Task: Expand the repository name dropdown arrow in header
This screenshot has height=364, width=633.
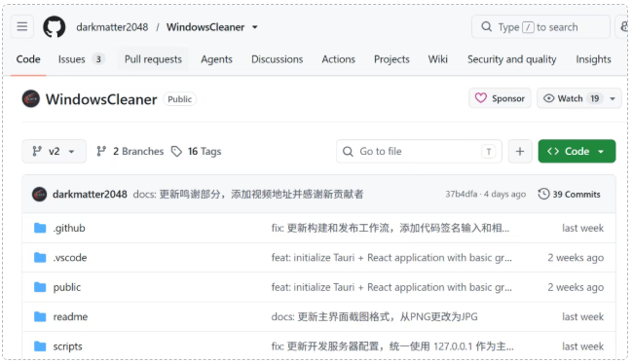Action: pyautogui.click(x=255, y=27)
